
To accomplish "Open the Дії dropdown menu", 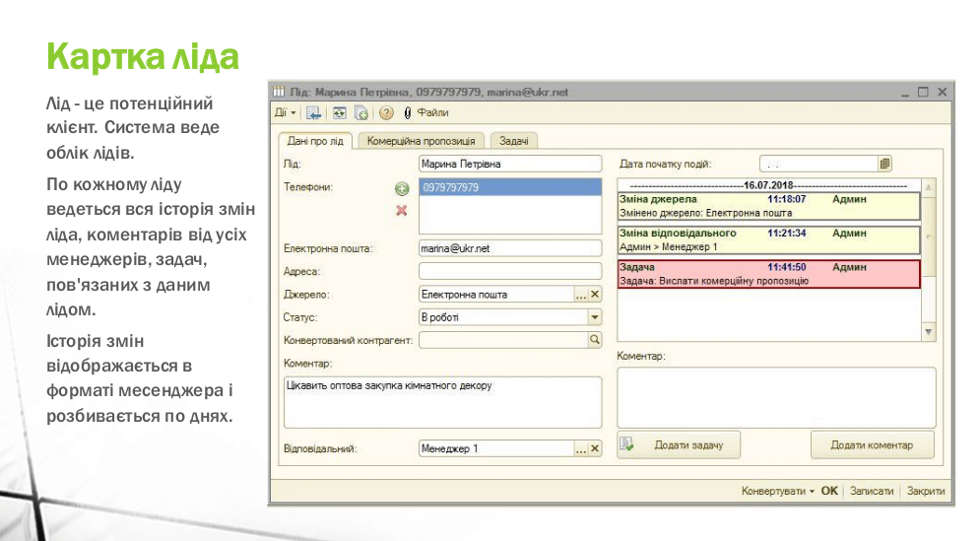I will tap(285, 113).
